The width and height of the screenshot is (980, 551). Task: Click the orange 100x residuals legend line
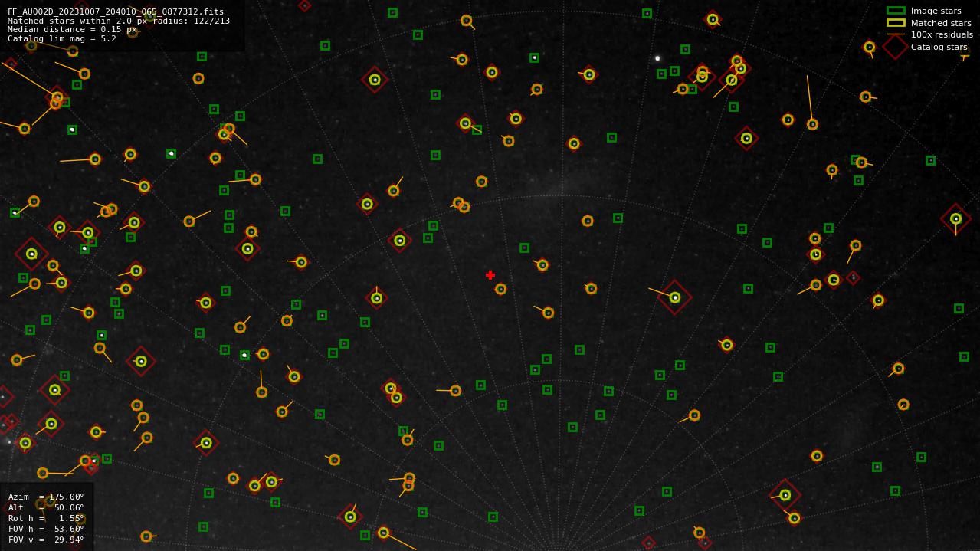click(x=896, y=34)
